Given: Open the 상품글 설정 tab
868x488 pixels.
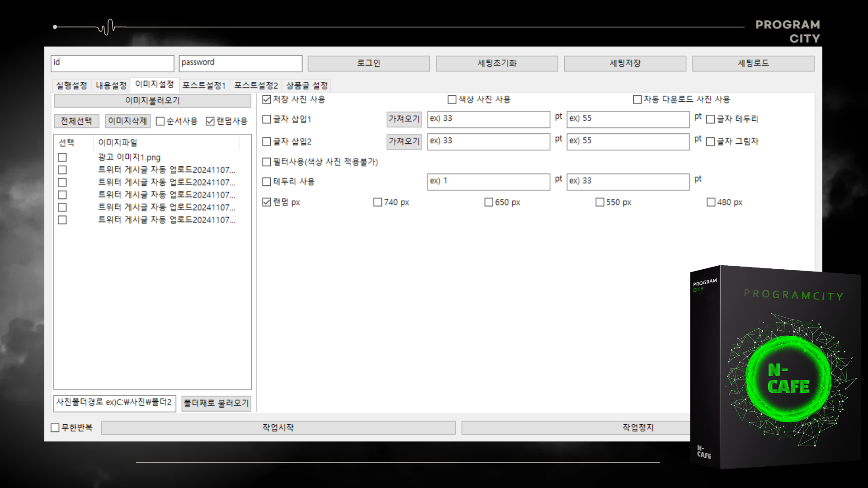Looking at the screenshot, I should (307, 85).
